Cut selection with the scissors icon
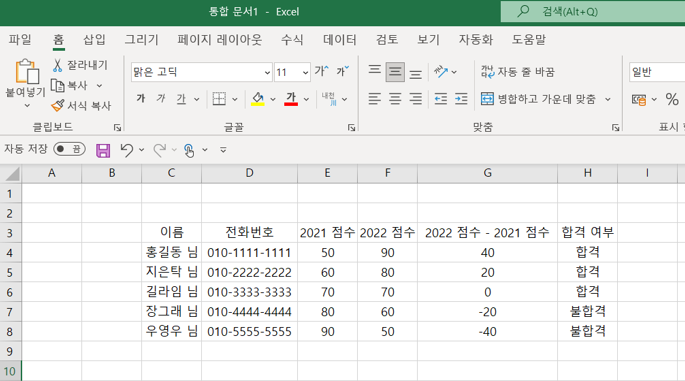This screenshot has height=381, width=685. tap(57, 65)
